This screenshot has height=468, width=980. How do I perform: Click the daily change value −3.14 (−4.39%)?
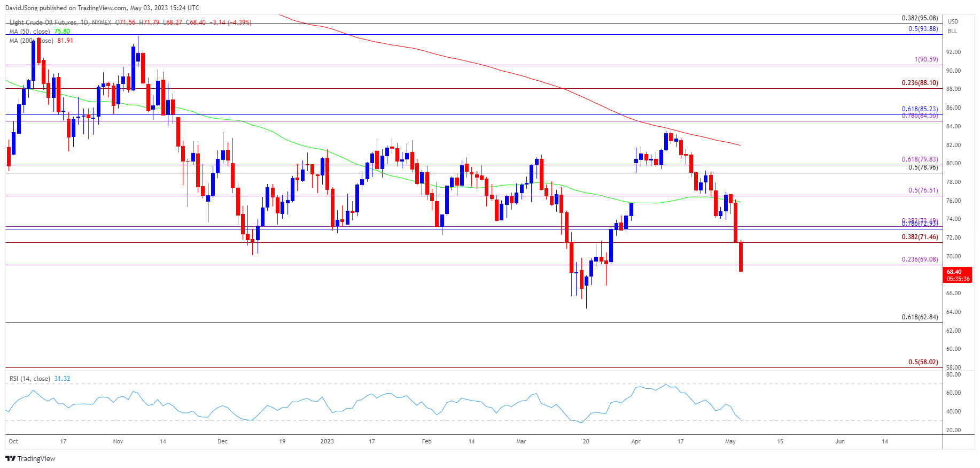230,22
